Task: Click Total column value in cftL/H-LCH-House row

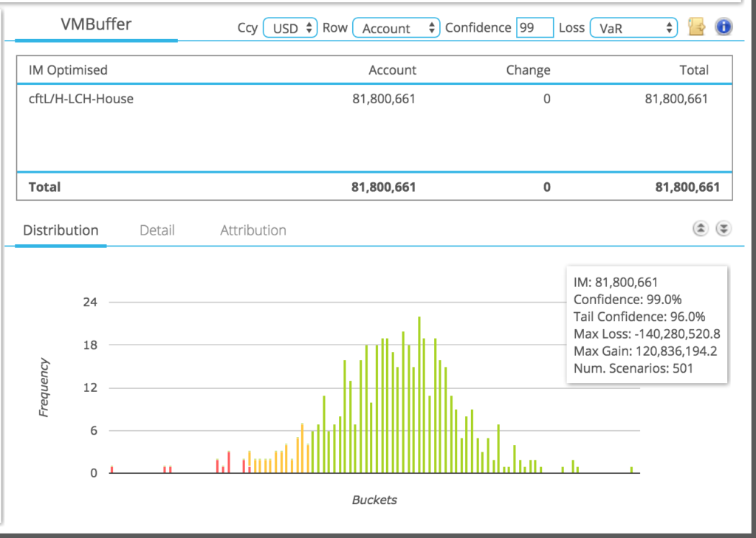Action: (676, 99)
